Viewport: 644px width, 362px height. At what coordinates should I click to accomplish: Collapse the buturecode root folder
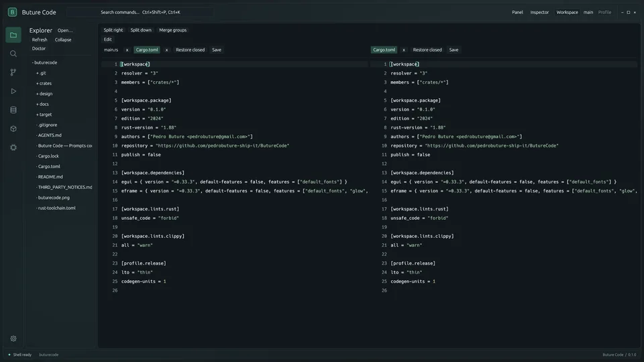[x=44, y=63]
